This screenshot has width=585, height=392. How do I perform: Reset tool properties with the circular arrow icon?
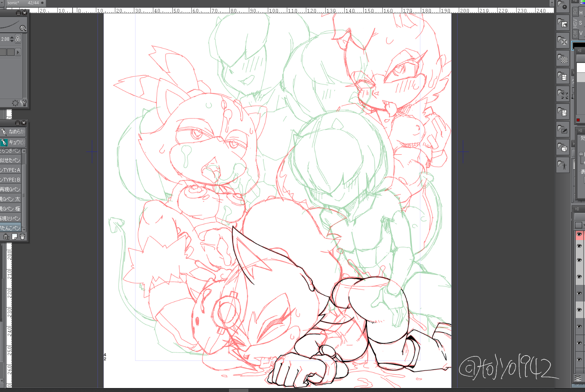15,103
